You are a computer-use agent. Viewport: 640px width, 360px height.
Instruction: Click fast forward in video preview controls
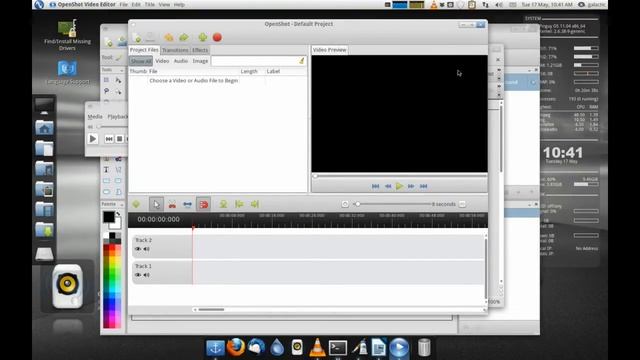[x=411, y=186]
